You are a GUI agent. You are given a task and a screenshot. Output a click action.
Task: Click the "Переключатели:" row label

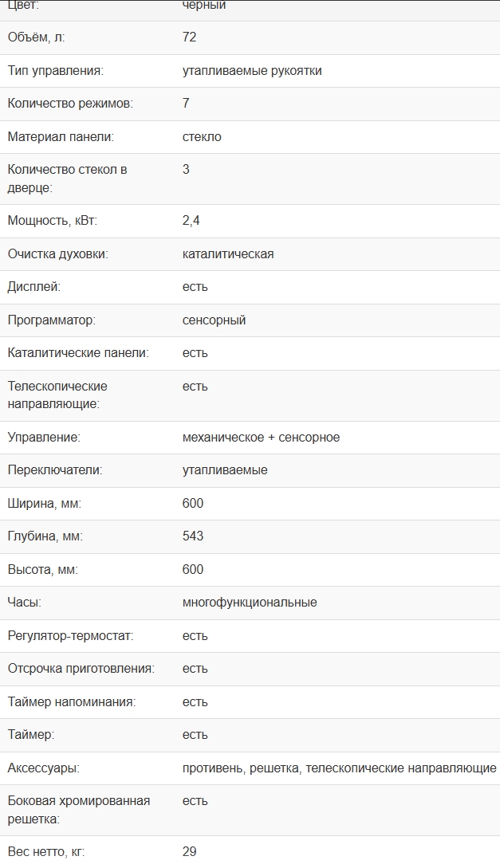click(55, 470)
